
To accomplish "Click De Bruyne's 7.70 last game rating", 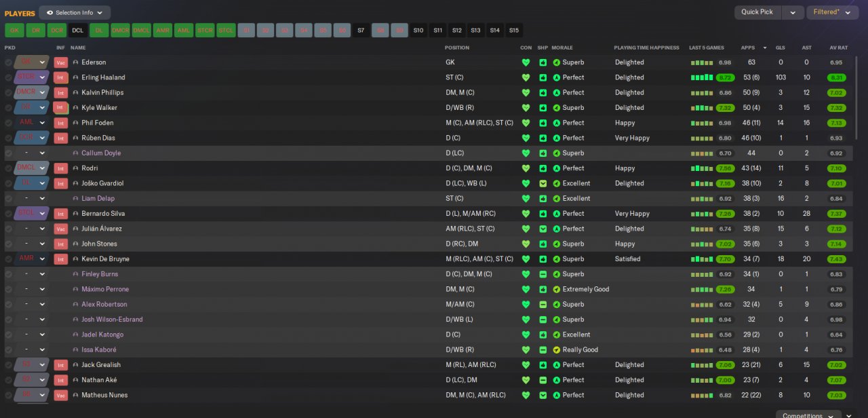I will (x=725, y=259).
